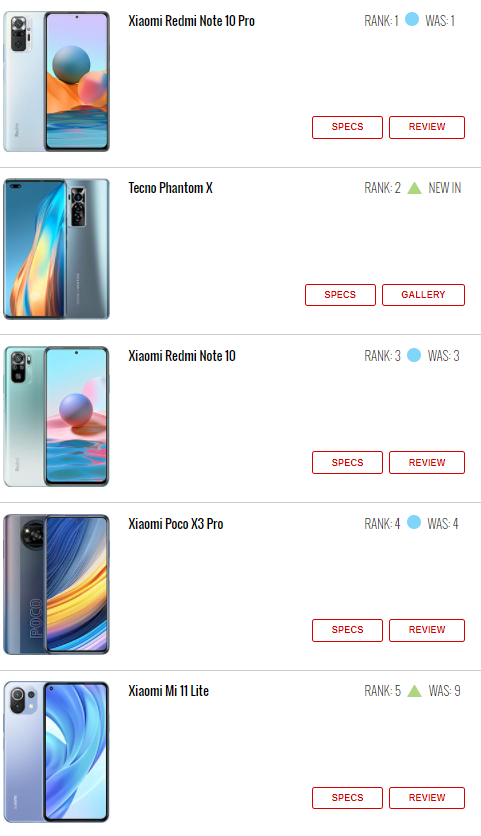Screen dimensions: 481x836
Task: Read the REVIEW of Xiaomi Redmi Note 10
Action: [x=427, y=462]
